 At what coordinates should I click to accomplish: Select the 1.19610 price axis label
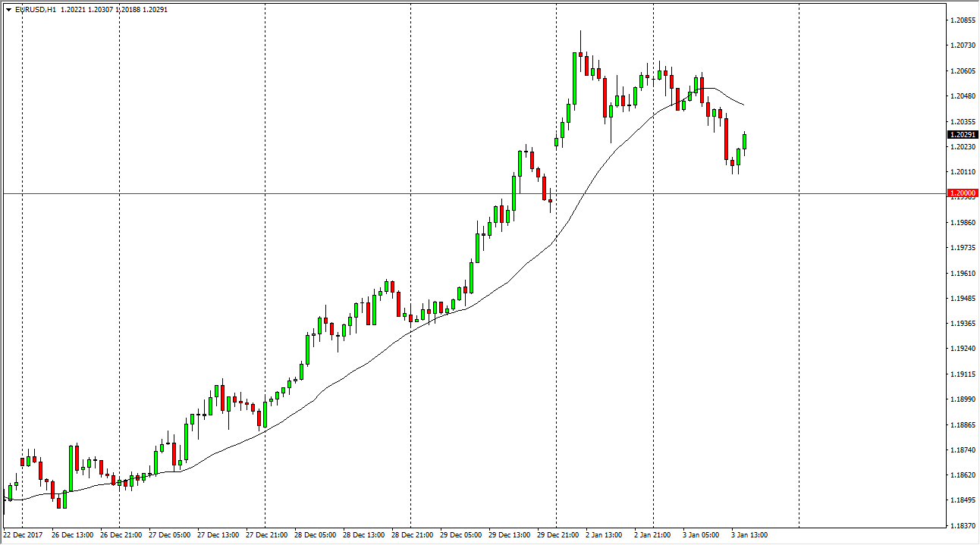tap(963, 273)
